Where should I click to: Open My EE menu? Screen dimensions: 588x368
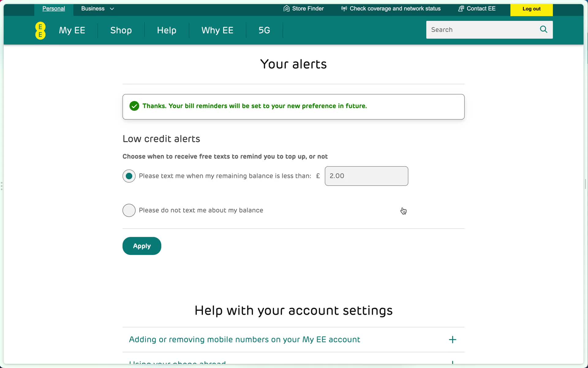[72, 30]
